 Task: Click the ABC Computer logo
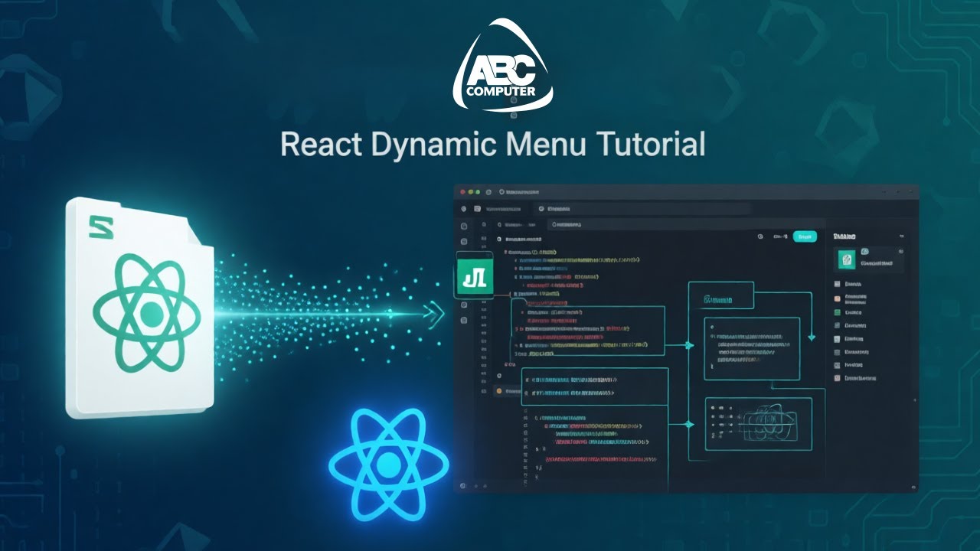(x=505, y=67)
